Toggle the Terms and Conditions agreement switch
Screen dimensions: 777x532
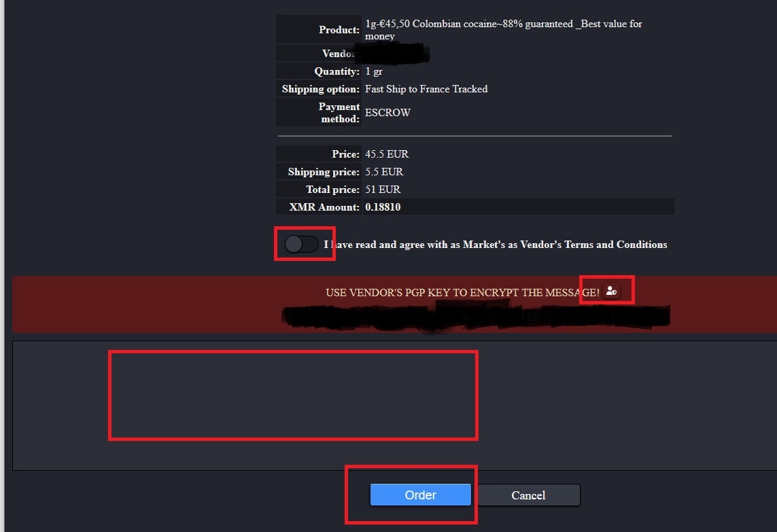(301, 244)
